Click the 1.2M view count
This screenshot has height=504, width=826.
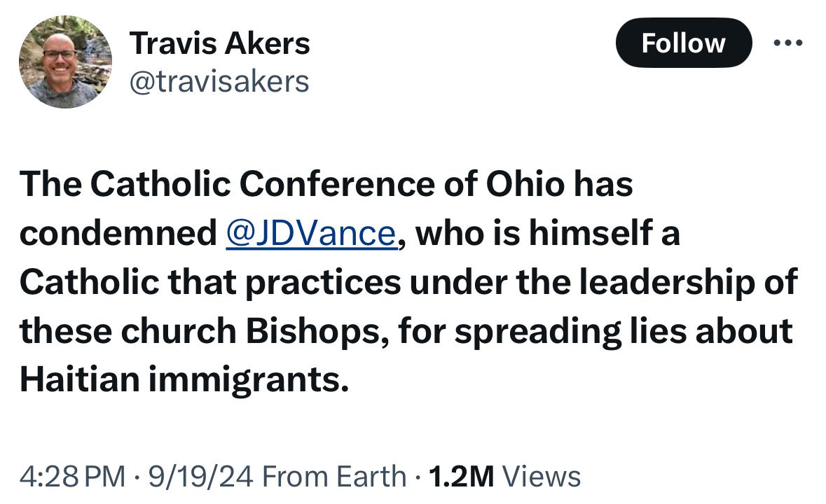tap(462, 477)
